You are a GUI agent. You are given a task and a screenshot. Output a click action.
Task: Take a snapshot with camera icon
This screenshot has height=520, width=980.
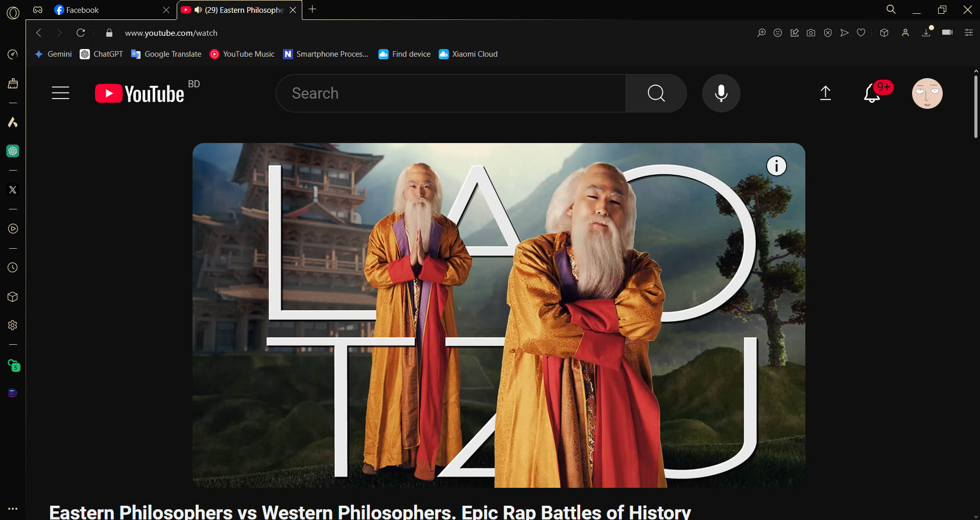(811, 33)
